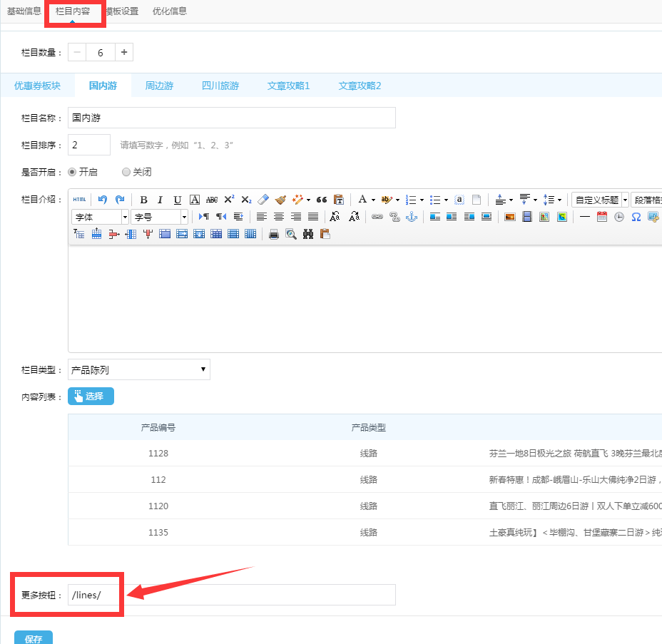Open the 栏目类型 dropdown

[x=139, y=369]
